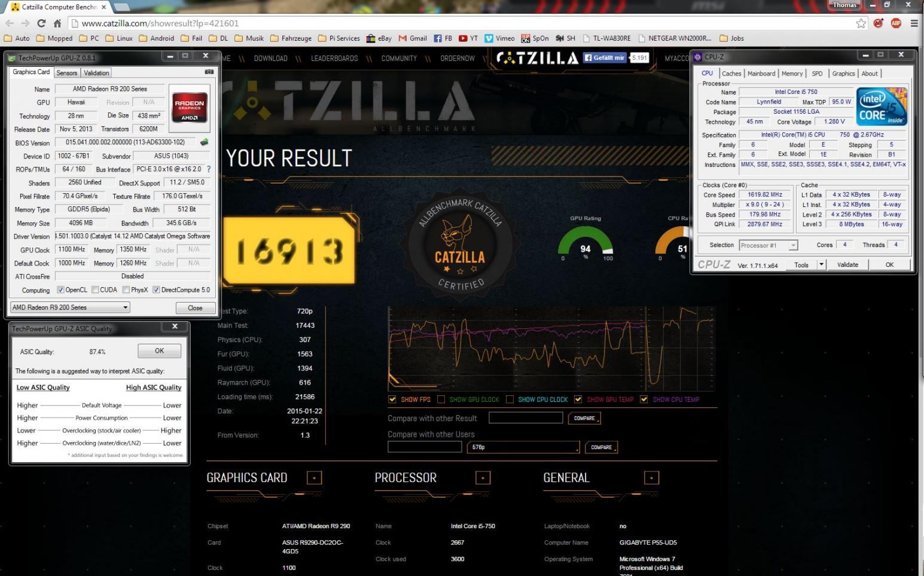Screen dimensions: 924x576
Task: Open the Tools dropdown arrow in CPU-Z
Action: [821, 264]
